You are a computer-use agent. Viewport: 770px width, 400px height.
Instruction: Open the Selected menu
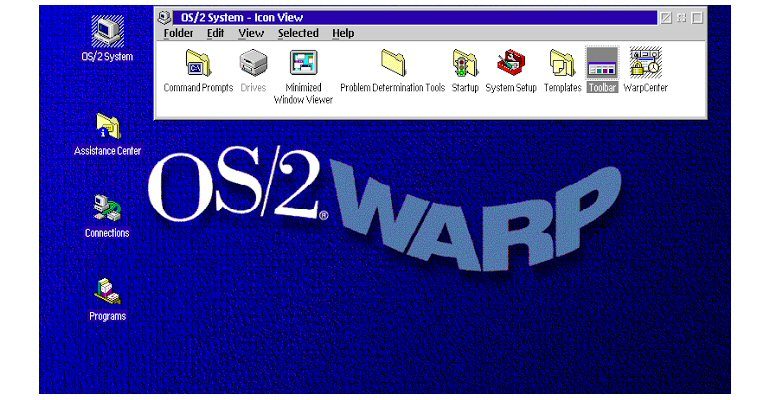pos(298,33)
